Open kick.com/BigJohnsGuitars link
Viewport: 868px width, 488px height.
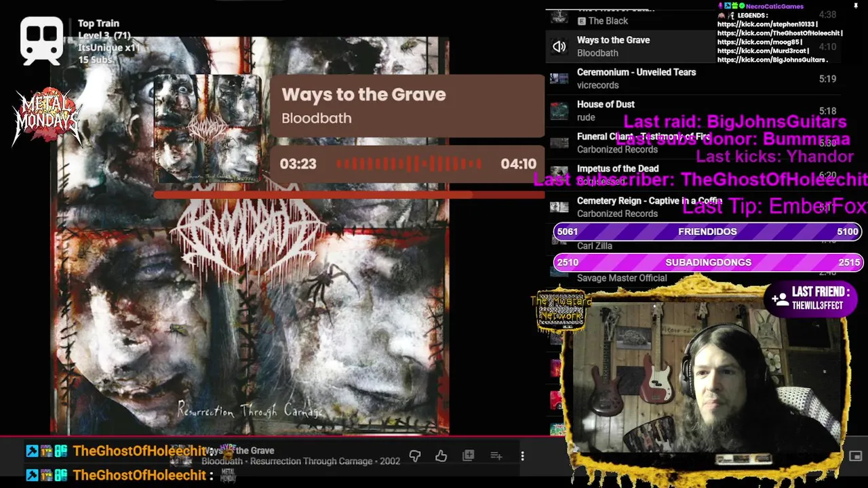pyautogui.click(x=771, y=60)
